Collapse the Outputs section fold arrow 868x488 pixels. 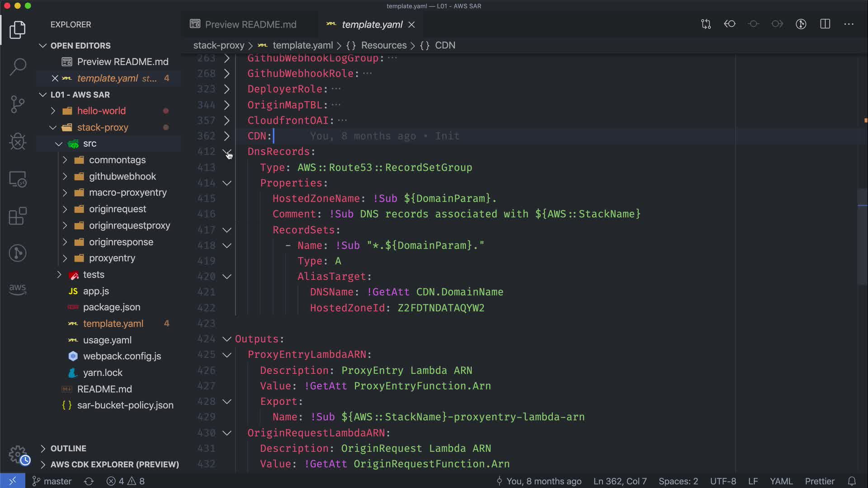pos(227,339)
